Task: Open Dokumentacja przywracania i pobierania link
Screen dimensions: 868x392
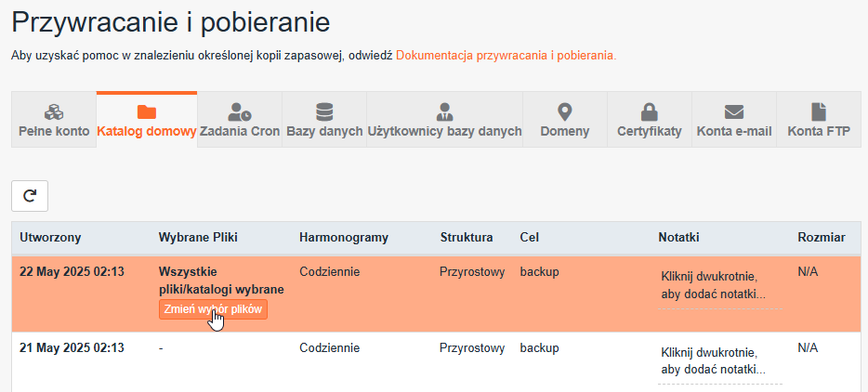Action: click(x=506, y=56)
